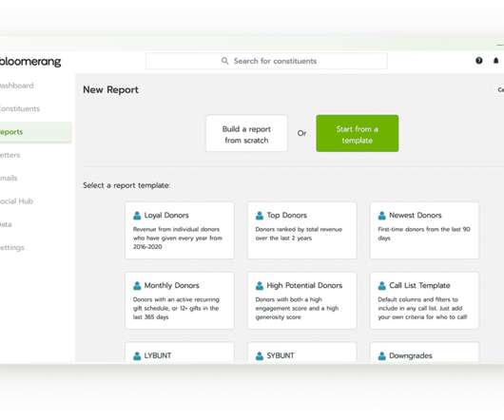This screenshot has height=420, width=504.
Task: Click the Call List Template person icon
Action: 382,285
